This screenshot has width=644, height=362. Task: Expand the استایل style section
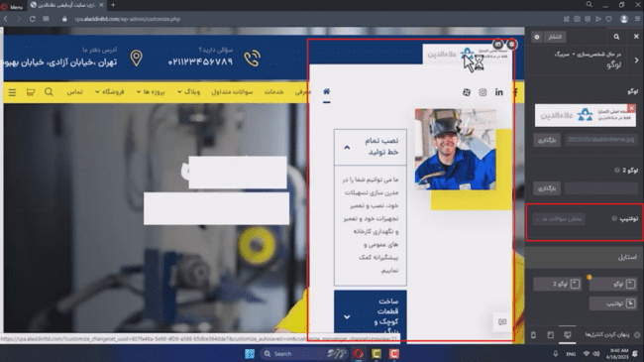(585, 257)
